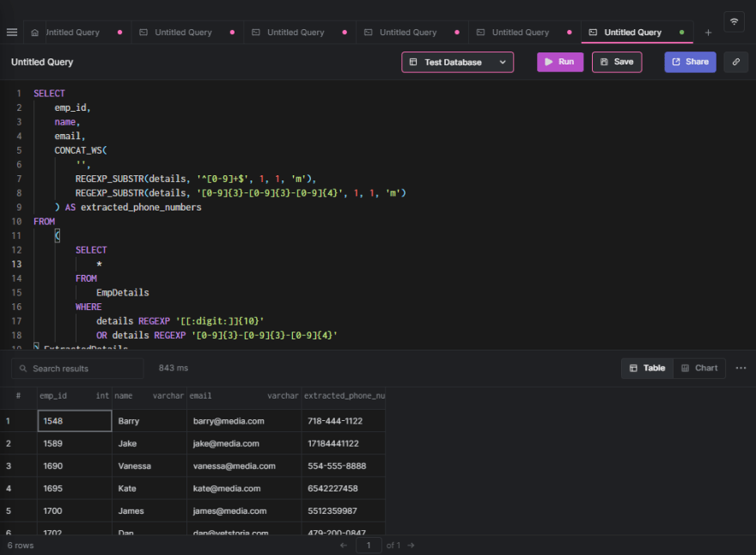The width and height of the screenshot is (756, 555).
Task: Select email cell kate@media.com
Action: (244, 489)
